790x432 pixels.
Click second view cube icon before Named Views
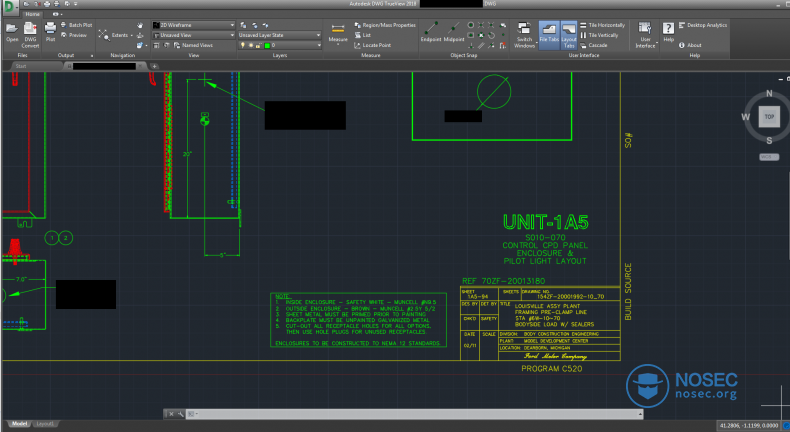pos(167,45)
